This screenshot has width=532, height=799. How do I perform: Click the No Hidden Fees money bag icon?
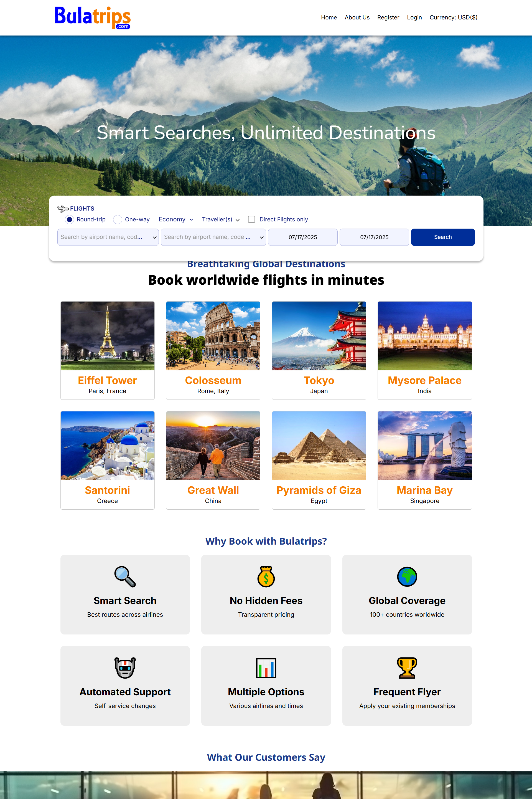(266, 577)
